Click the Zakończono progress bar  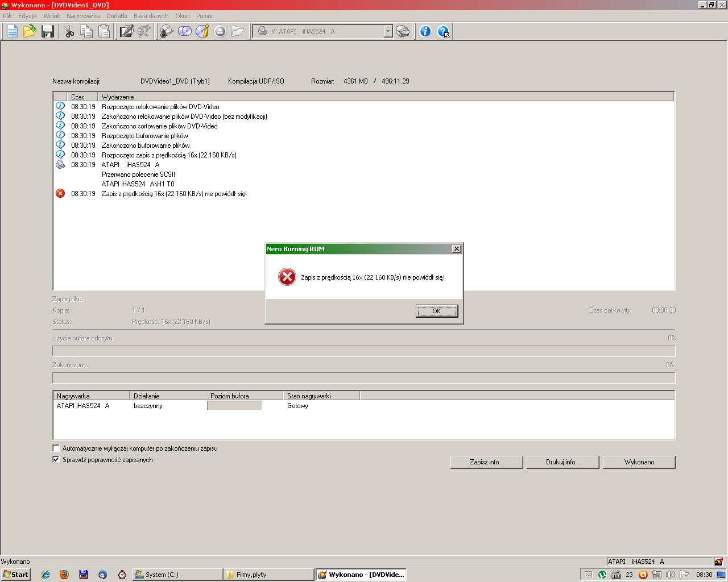pyautogui.click(x=364, y=378)
